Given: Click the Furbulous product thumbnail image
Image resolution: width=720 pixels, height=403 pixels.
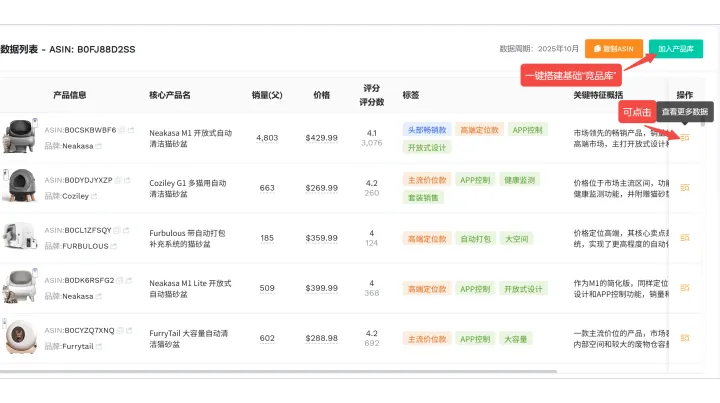Looking at the screenshot, I should point(19,238).
